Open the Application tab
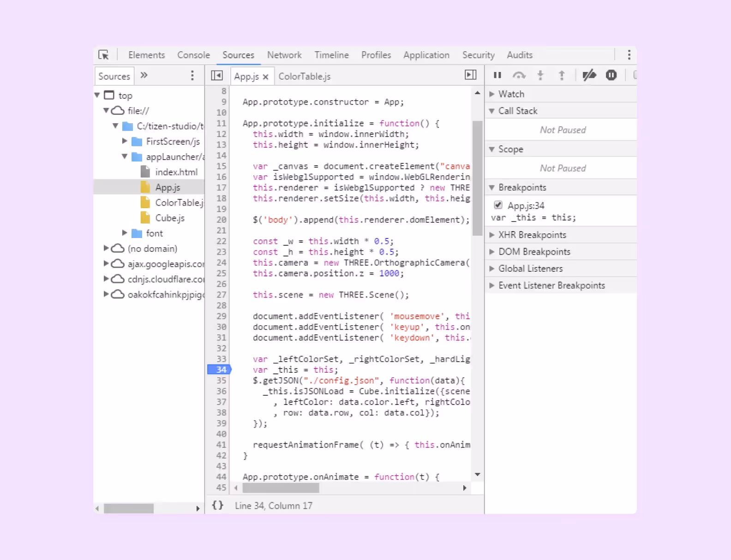This screenshot has height=560, width=731. point(426,55)
